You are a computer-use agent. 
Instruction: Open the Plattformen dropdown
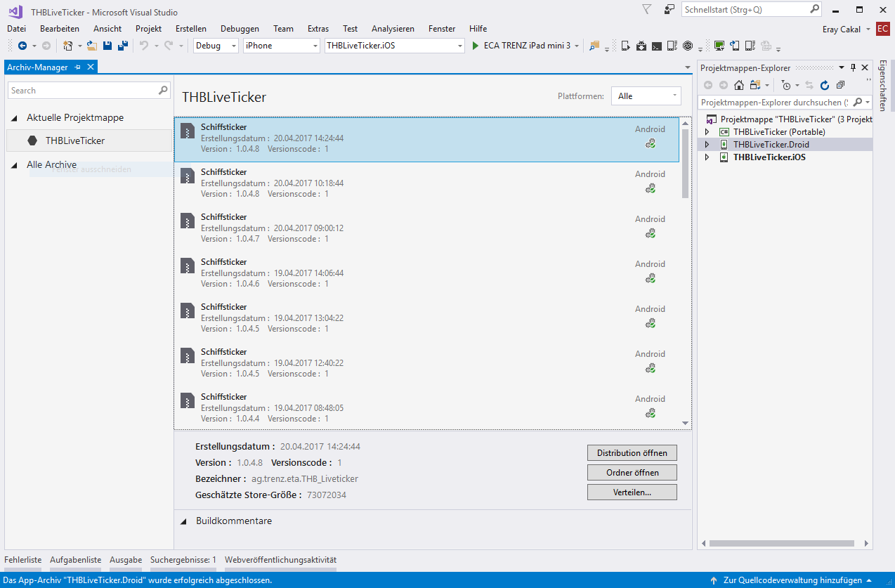(646, 96)
